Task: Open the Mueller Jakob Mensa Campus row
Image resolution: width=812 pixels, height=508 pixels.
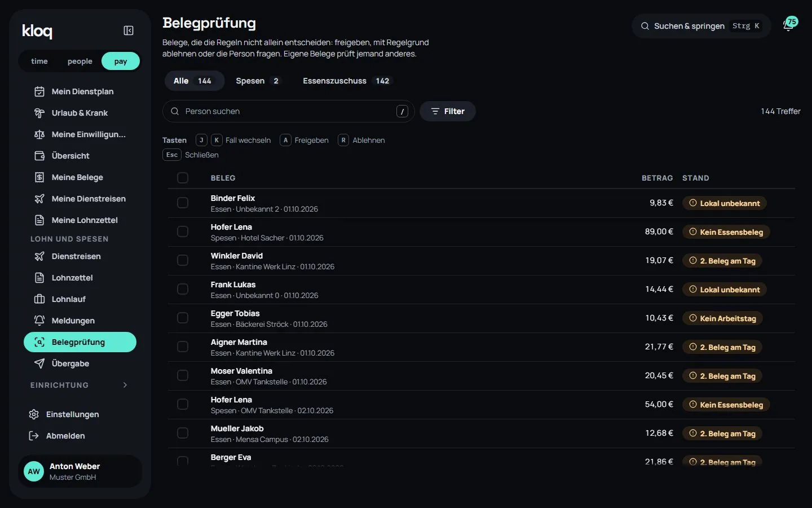Action: point(482,433)
